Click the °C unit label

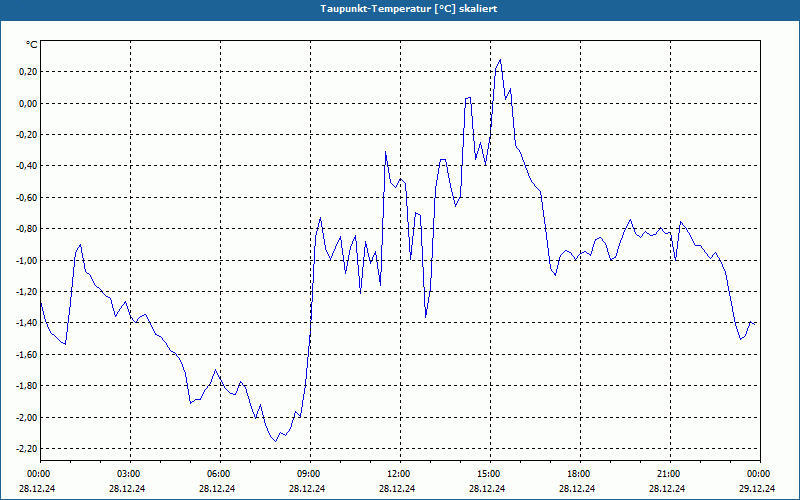(32, 45)
